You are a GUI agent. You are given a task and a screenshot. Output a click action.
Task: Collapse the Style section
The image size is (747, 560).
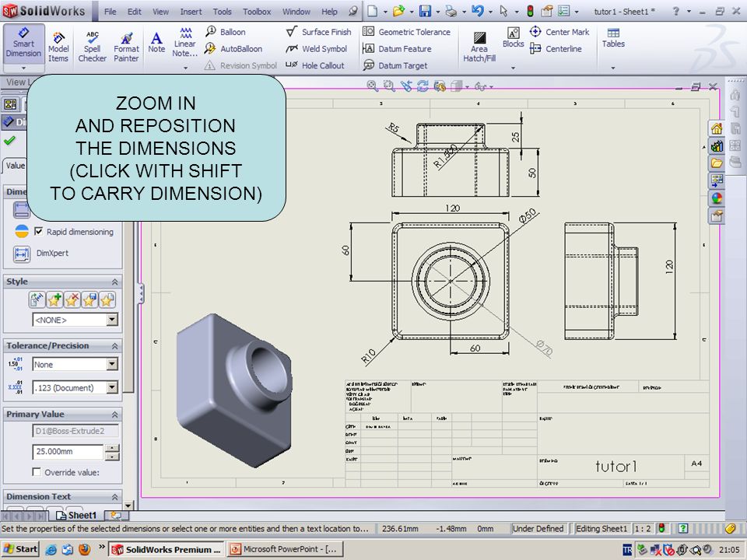[x=114, y=282]
